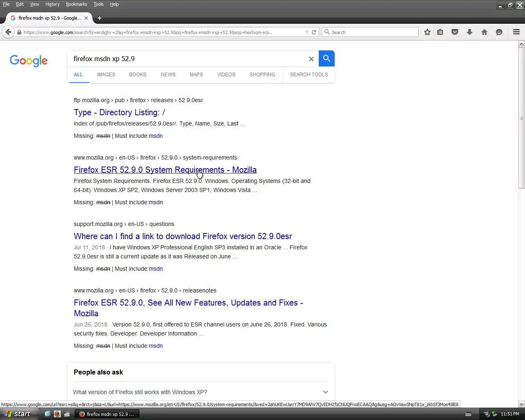Viewport: 525px width, 420px height.
Task: Click the magnifier in browser search box
Action: pos(327,32)
